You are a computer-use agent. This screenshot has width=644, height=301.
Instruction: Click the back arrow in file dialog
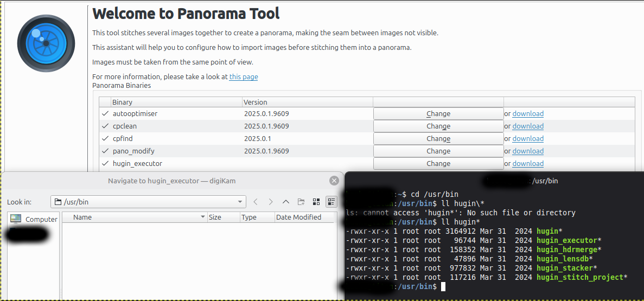pyautogui.click(x=256, y=202)
